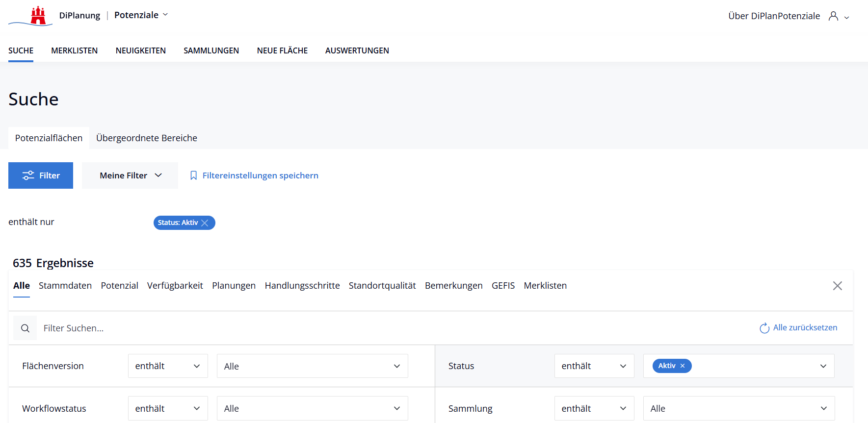Open Flächenversion enthält operator dropdown

[x=168, y=366]
